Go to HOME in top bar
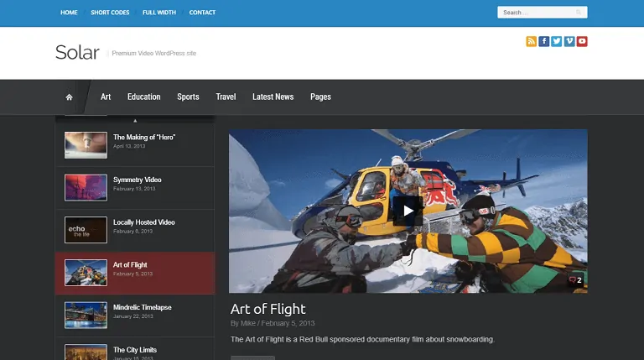Viewport: 644px width, 360px height. pyautogui.click(x=69, y=13)
